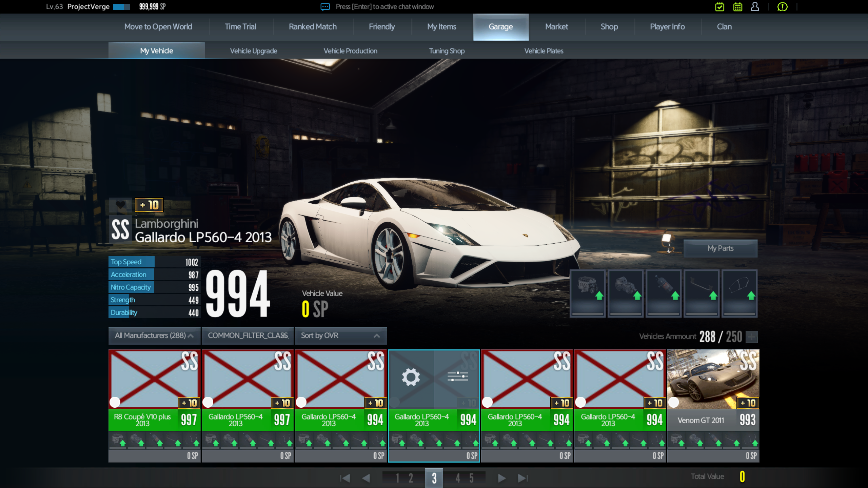
Task: Switch to Vehicle Upgrade subtab
Action: (x=254, y=51)
